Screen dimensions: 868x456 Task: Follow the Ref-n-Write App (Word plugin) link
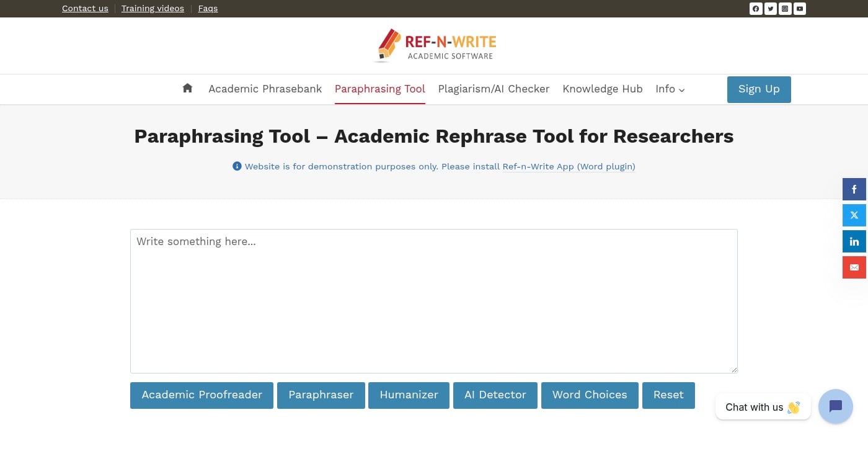569,166
